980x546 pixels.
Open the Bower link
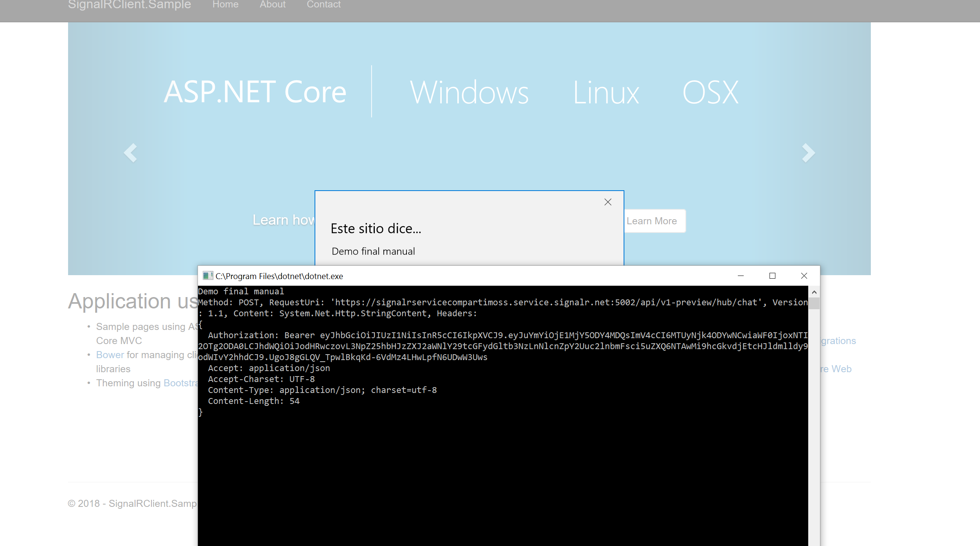coord(110,355)
